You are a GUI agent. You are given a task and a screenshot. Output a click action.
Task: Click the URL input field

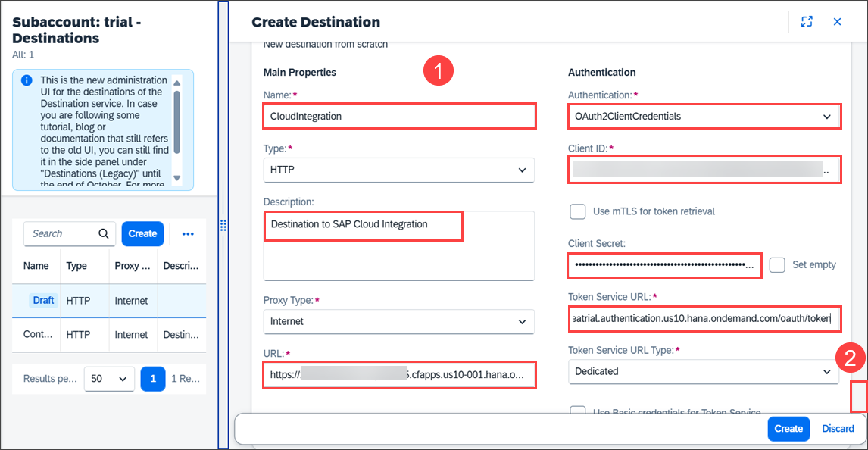coord(399,375)
